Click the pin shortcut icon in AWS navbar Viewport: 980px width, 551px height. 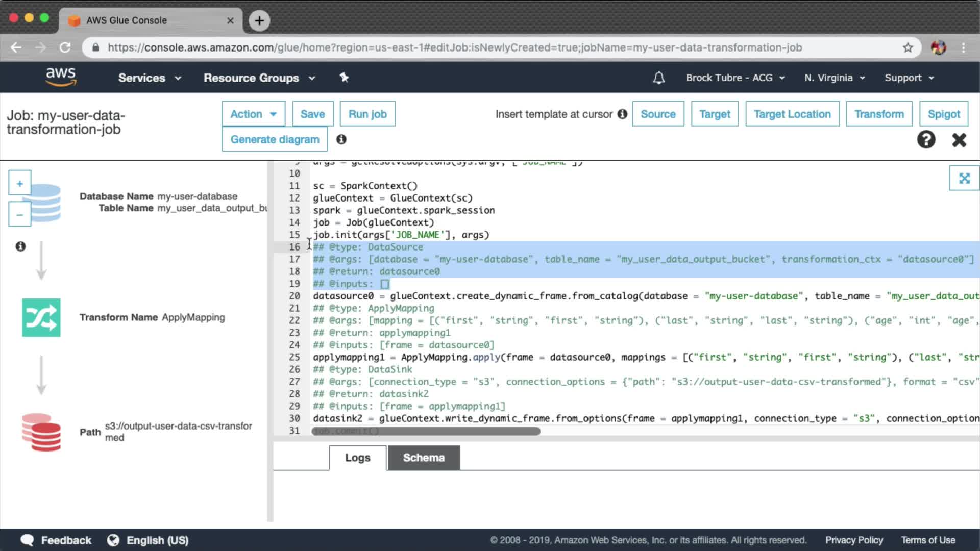[344, 78]
